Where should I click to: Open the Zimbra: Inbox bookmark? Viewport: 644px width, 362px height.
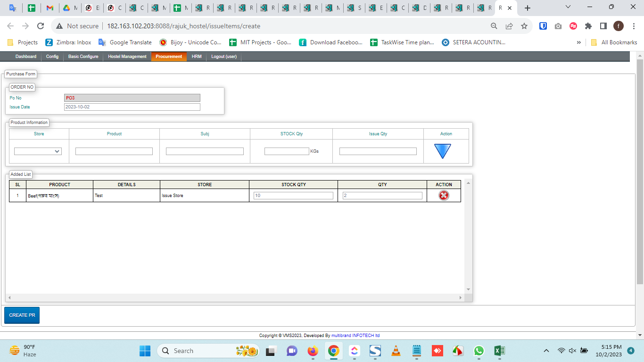pyautogui.click(x=68, y=42)
